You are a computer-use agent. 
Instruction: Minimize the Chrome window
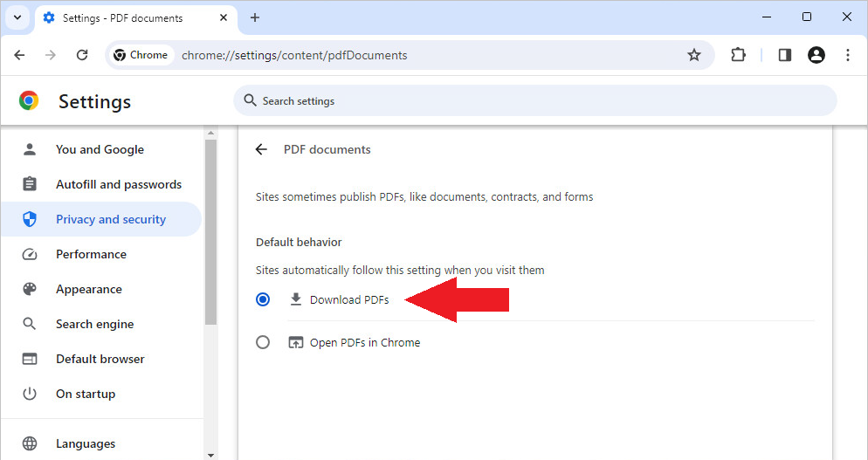[767, 17]
